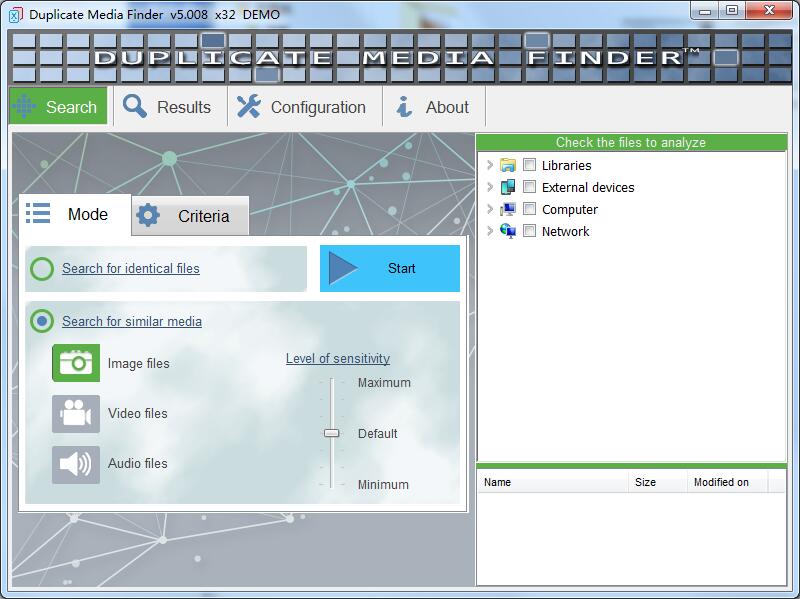Click the Computer tree label

coord(569,209)
